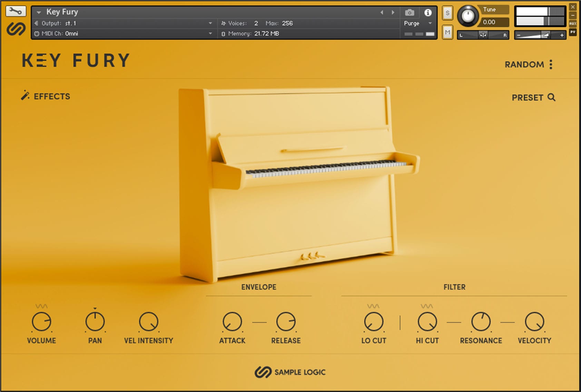Viewport: 581px width, 392px height.
Task: Click the Resonance filter knob
Action: (481, 322)
